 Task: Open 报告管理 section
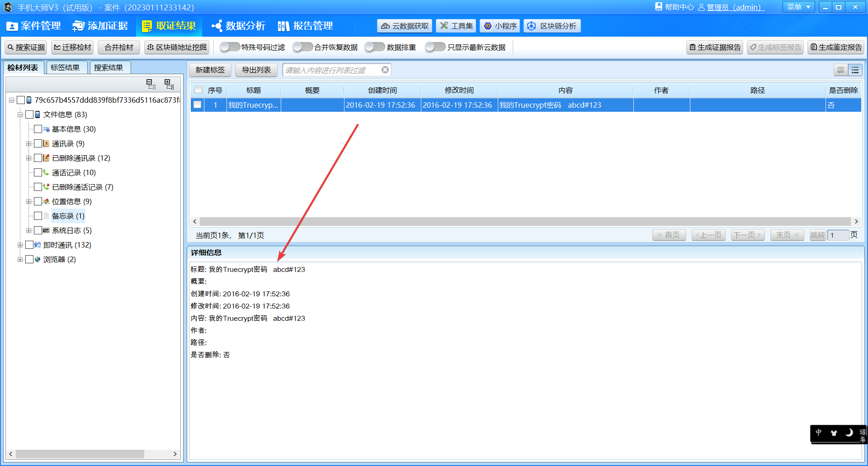[305, 26]
